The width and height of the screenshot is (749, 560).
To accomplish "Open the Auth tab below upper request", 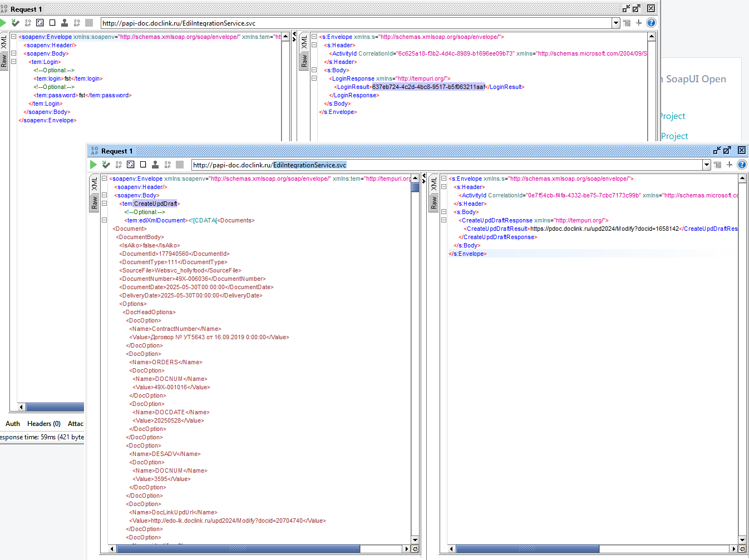I will [x=13, y=424].
